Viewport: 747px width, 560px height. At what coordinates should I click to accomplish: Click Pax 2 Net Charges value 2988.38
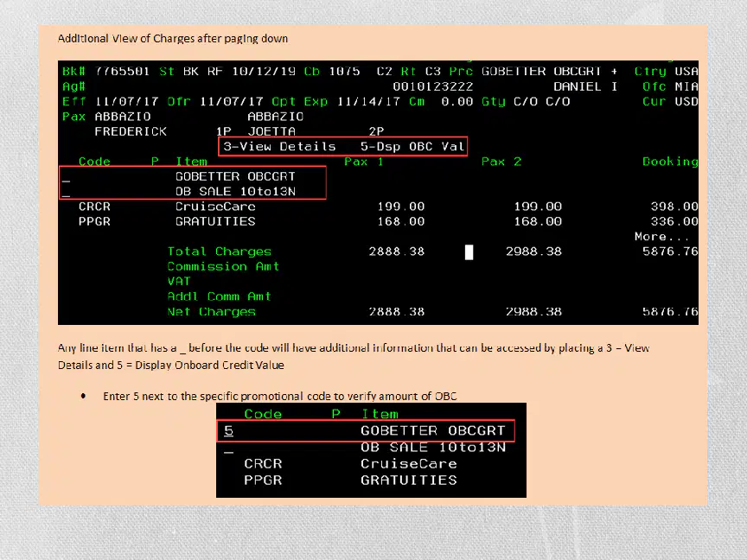pos(533,312)
